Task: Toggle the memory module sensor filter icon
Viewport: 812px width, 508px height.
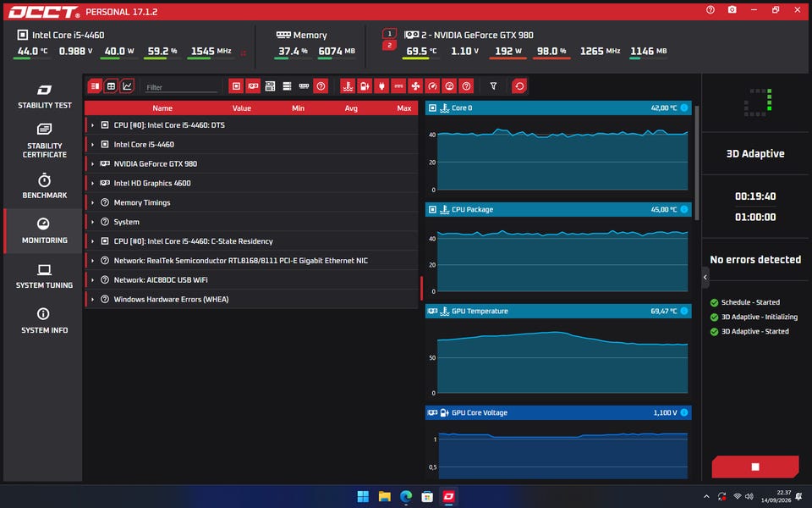Action: [304, 86]
